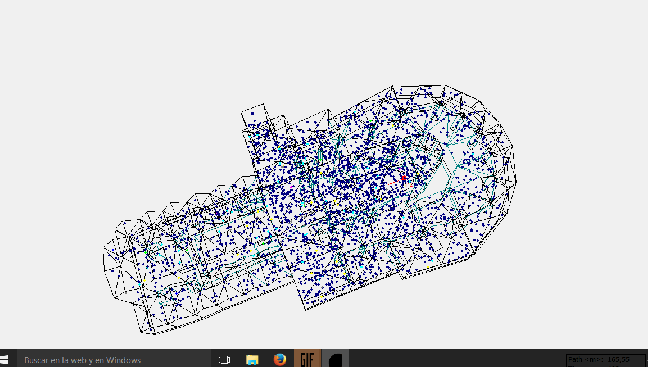Viewport: 648px width, 367px height.
Task: Click the red dashed path line
Action: point(395,182)
